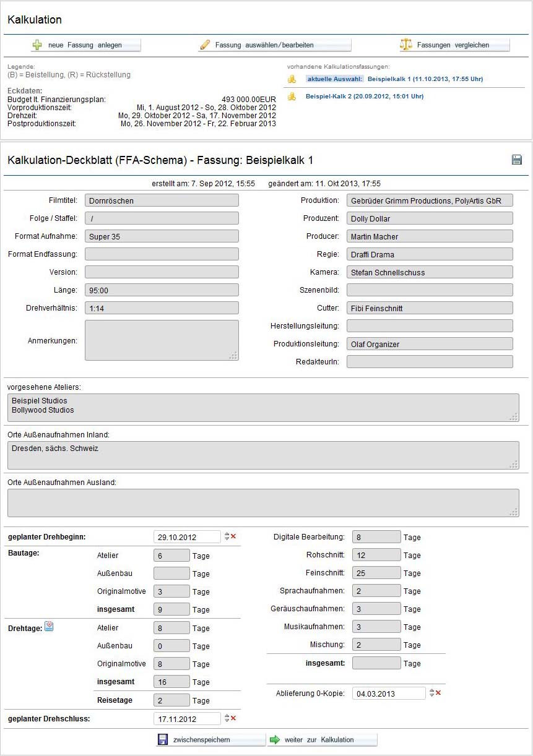This screenshot has width=533, height=756.
Task: Click the Mischung days field
Action: [x=376, y=645]
